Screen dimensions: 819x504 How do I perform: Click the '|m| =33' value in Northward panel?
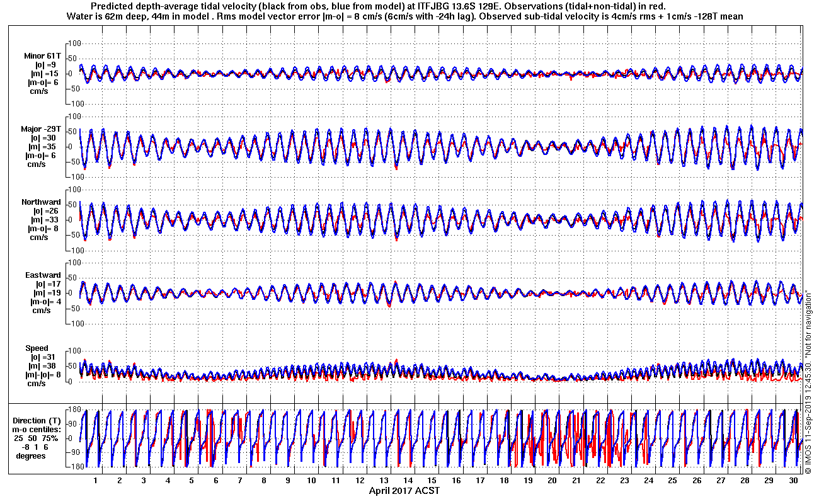tap(45, 220)
